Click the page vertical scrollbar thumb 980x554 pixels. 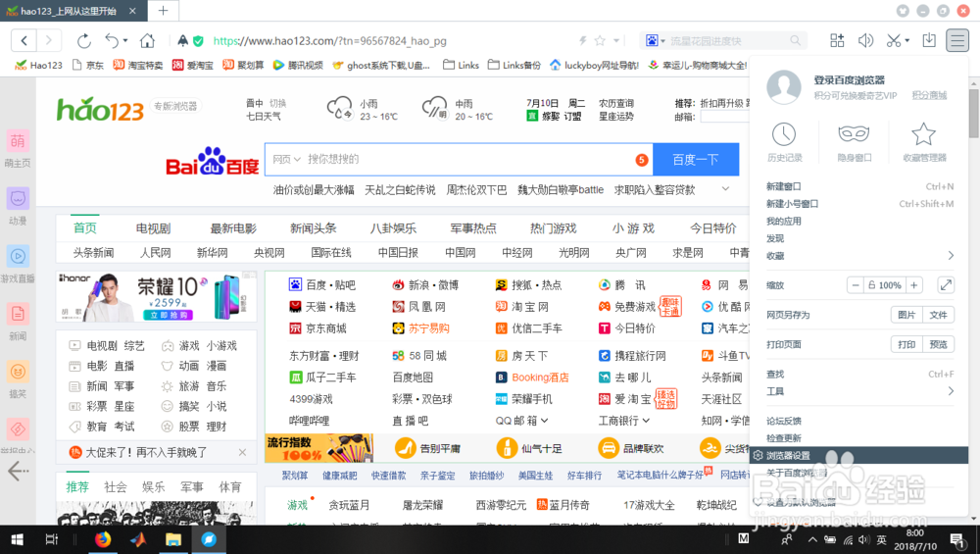[x=973, y=113]
